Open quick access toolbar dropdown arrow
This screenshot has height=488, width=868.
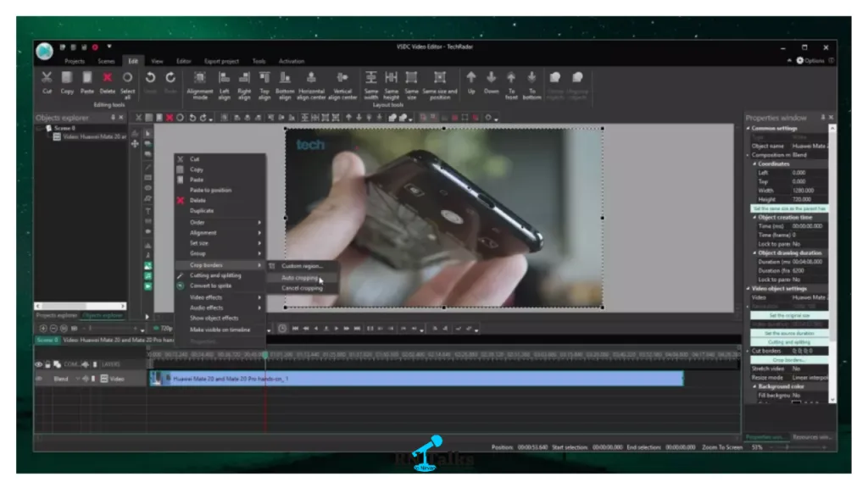[x=109, y=47]
